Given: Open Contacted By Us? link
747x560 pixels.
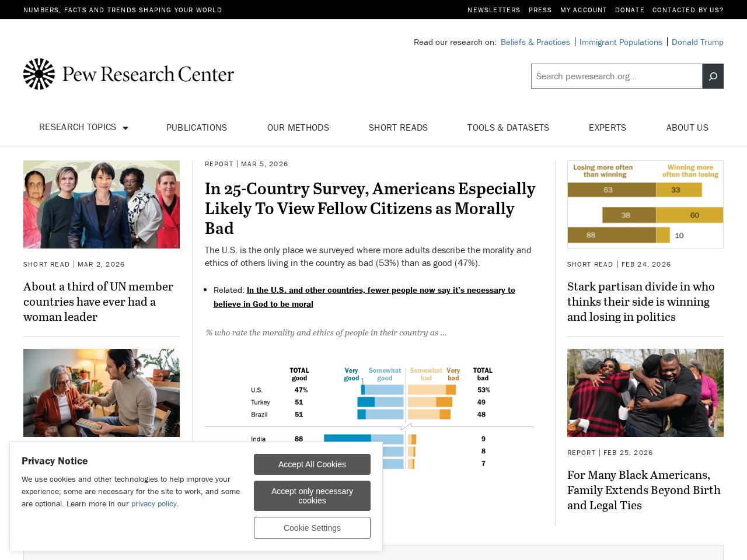Looking at the screenshot, I should [688, 10].
